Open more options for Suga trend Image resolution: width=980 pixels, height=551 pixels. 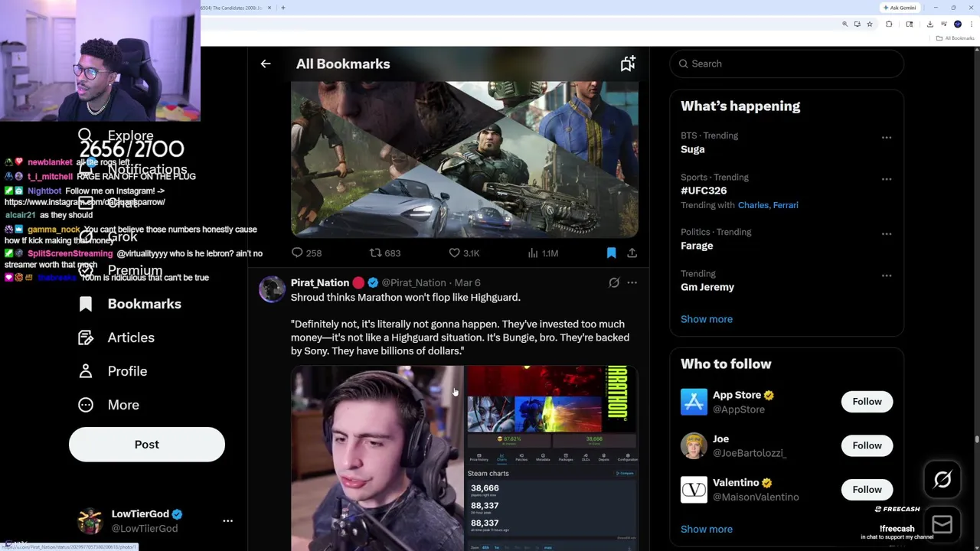(x=887, y=138)
